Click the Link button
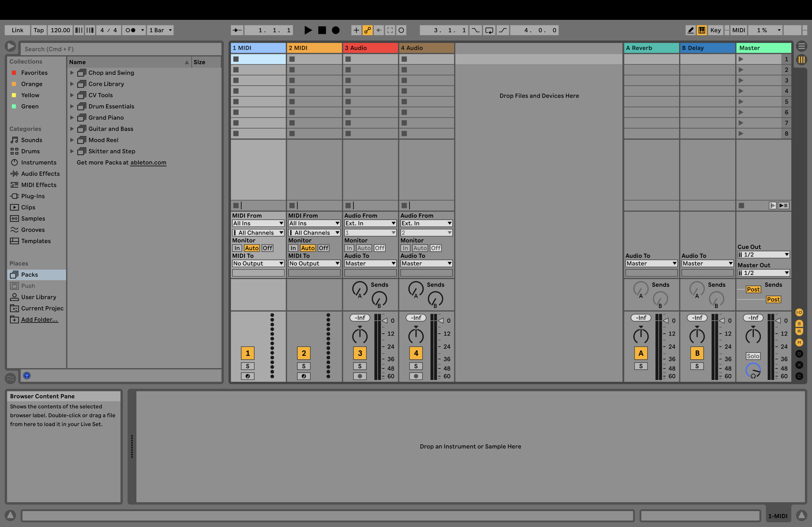The image size is (812, 527). (17, 30)
